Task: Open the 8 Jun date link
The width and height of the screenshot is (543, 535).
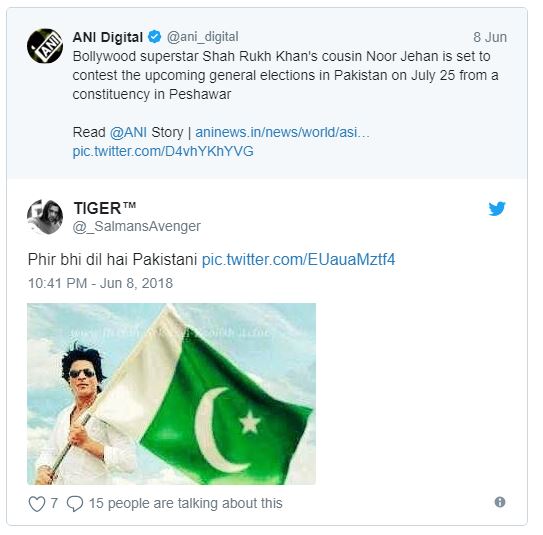Action: tap(490, 37)
